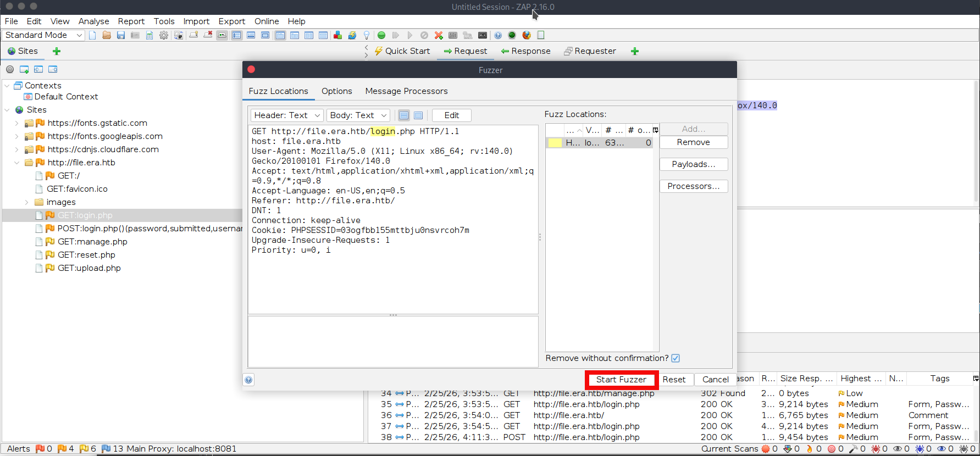Viewport: 980px width, 456px height.
Task: Open a session via the folder icon
Action: point(107,35)
